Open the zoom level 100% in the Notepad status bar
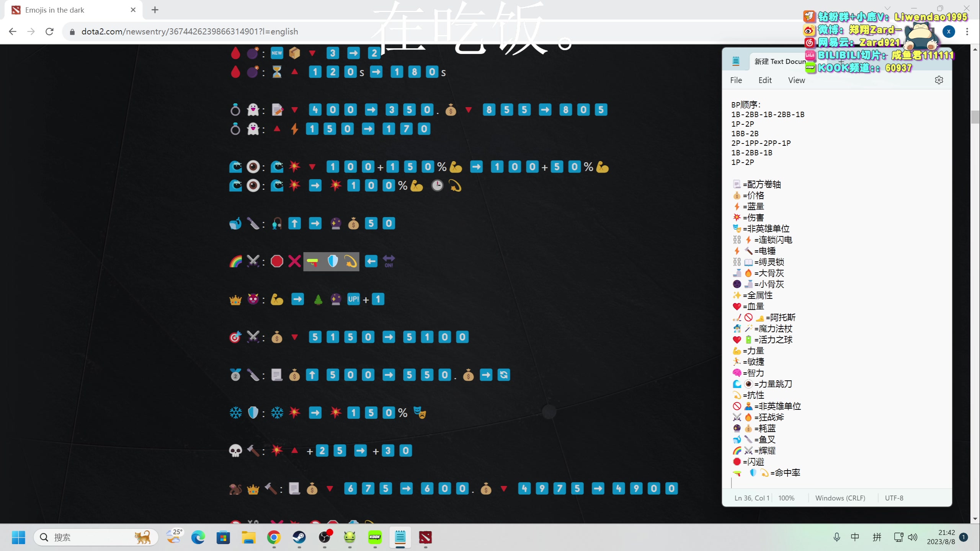 pos(786,498)
